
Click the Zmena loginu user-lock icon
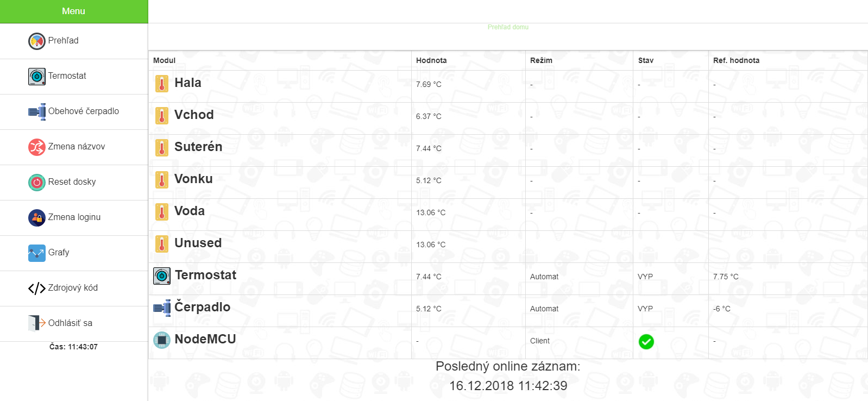pos(37,218)
